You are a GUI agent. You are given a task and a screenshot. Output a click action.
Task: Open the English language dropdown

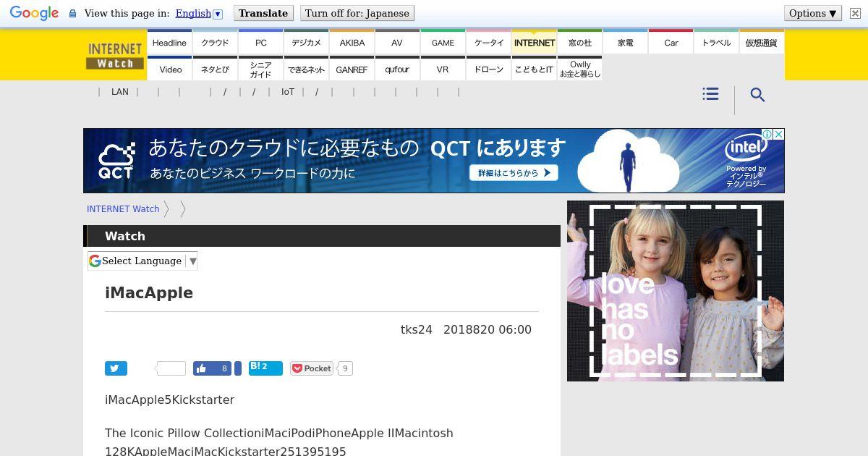(199, 13)
